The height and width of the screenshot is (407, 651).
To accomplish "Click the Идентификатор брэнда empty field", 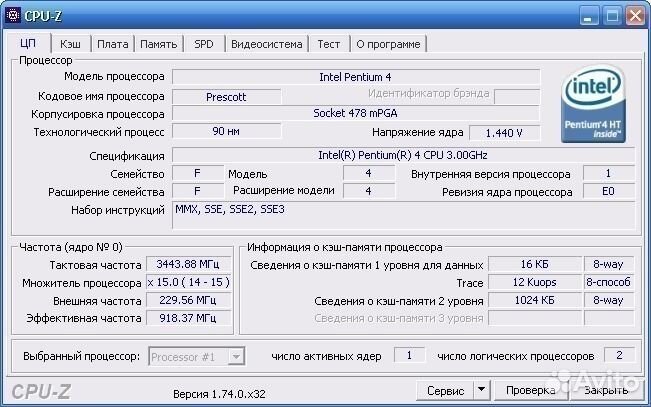I will pyautogui.click(x=517, y=97).
